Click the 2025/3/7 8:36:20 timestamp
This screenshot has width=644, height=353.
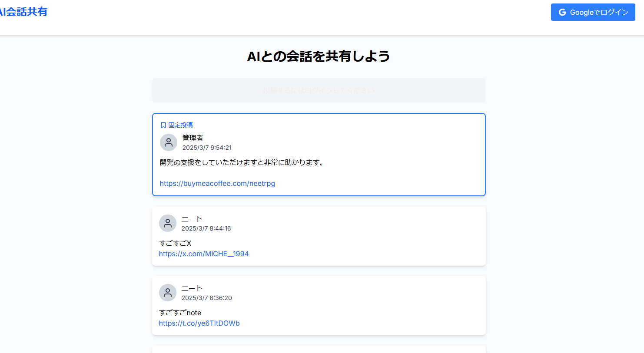point(206,298)
